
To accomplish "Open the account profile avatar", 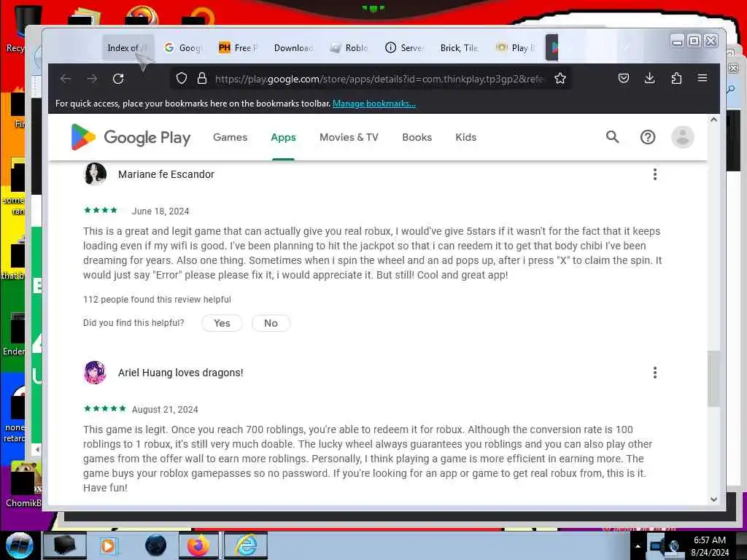I will [683, 137].
